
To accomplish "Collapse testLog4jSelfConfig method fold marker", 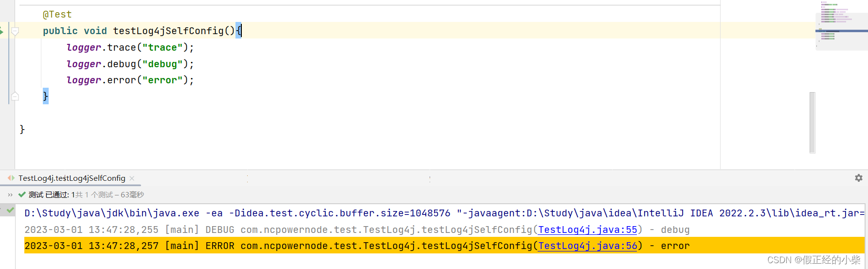I will point(15,31).
